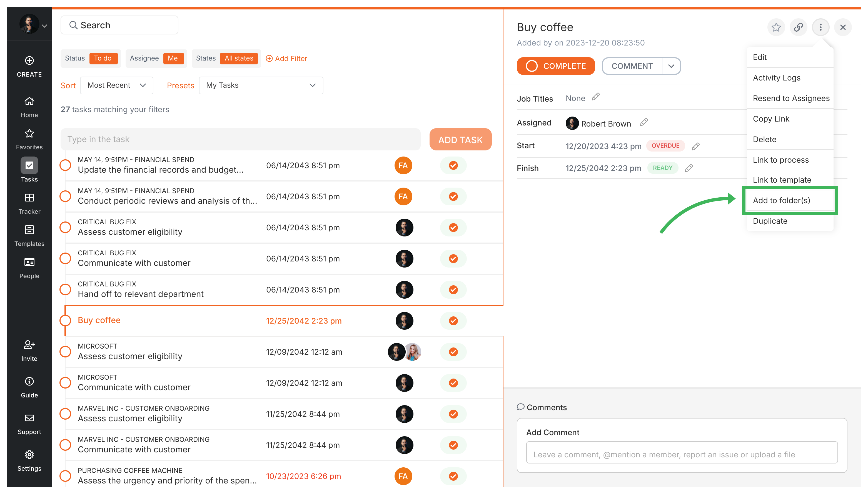Mark Hand off to relevant department complete
Image resolution: width=868 pixels, height=494 pixels.
coord(65,289)
